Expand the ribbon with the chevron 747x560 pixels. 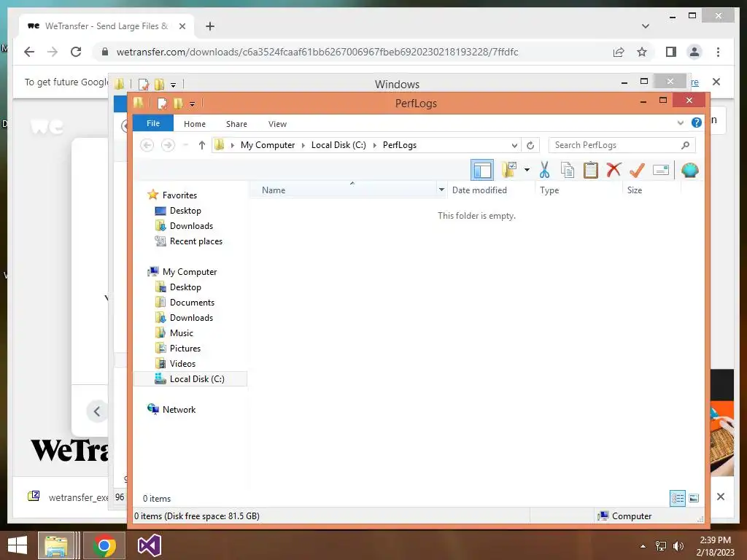tap(681, 122)
